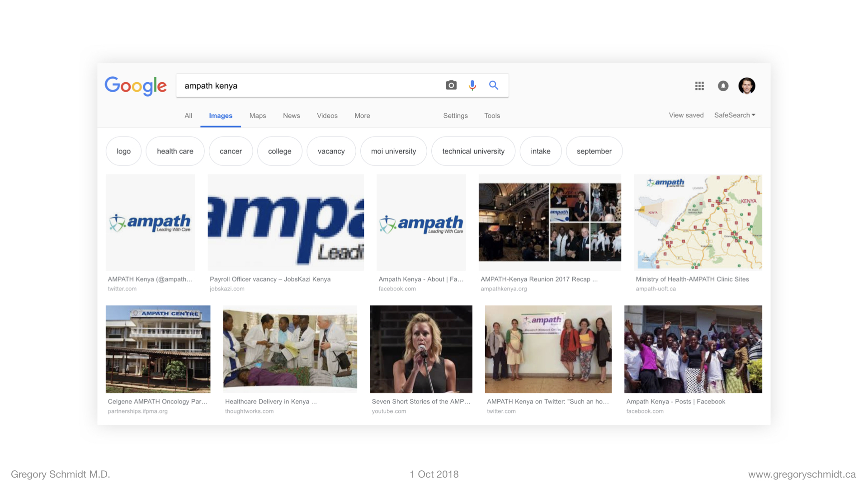Image resolution: width=868 pixels, height=488 pixels.
Task: Click the ampath-uoft.ca source text
Action: (x=656, y=289)
